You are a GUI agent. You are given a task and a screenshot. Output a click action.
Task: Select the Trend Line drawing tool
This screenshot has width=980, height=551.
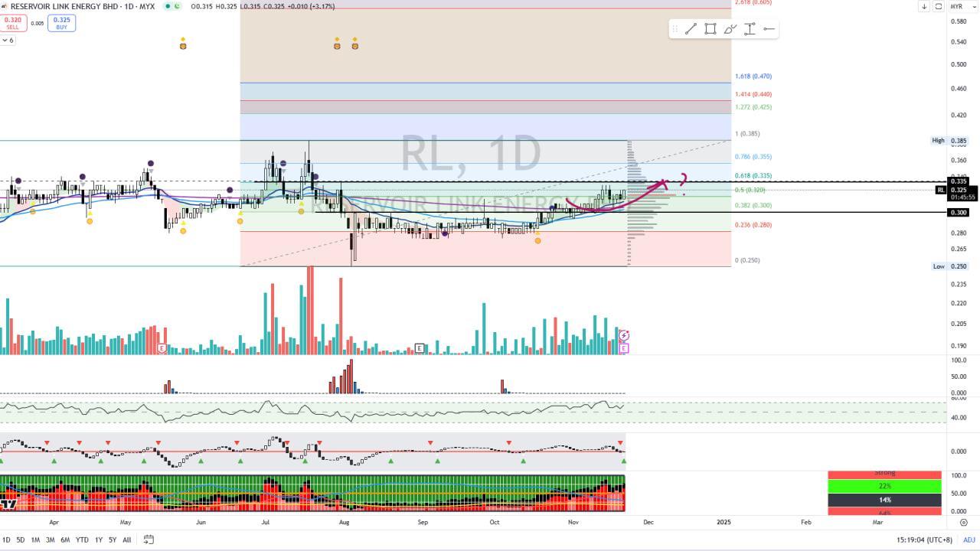point(691,29)
